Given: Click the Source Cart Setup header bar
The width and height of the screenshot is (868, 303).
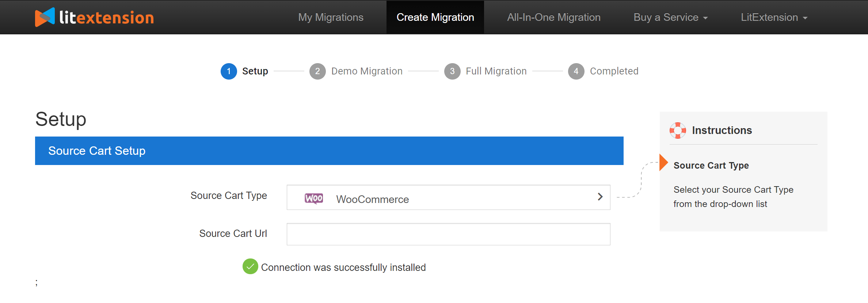Looking at the screenshot, I should coord(329,151).
